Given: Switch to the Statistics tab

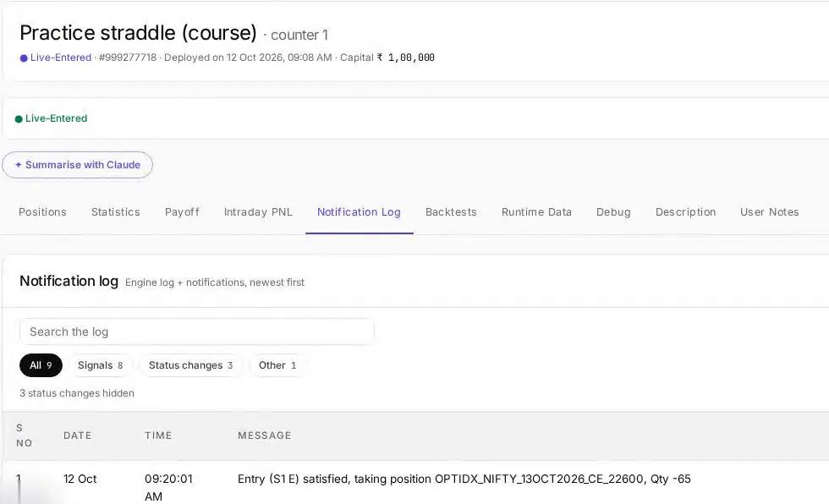Looking at the screenshot, I should [115, 212].
